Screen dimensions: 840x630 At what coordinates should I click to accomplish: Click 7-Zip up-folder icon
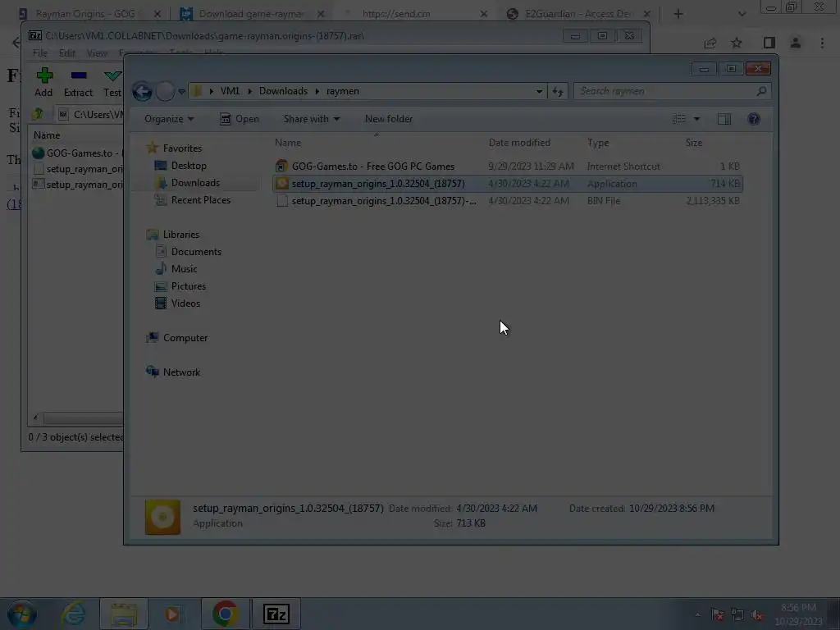38,114
